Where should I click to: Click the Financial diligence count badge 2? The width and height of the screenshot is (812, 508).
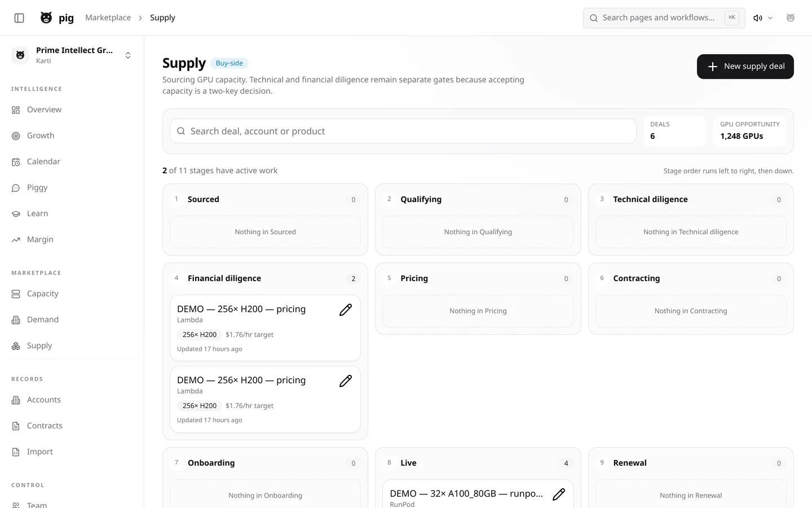pyautogui.click(x=354, y=279)
